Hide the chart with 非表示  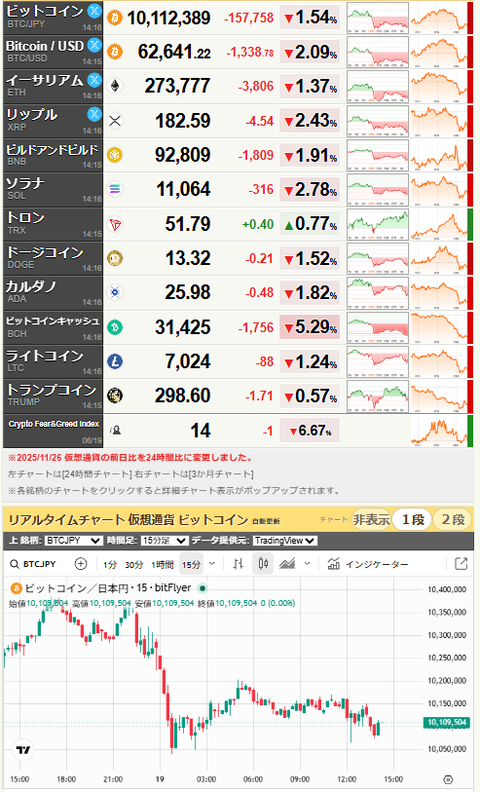371,519
